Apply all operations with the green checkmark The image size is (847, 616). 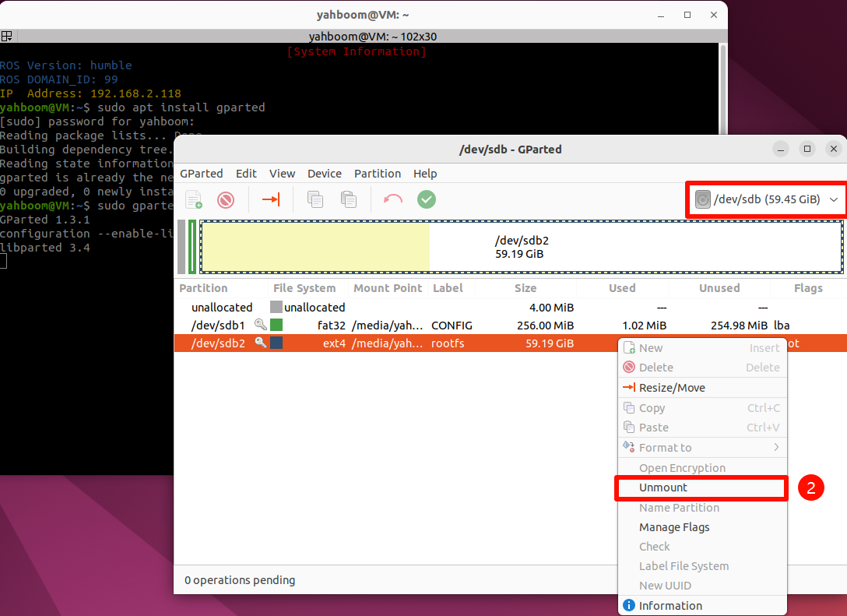[426, 199]
